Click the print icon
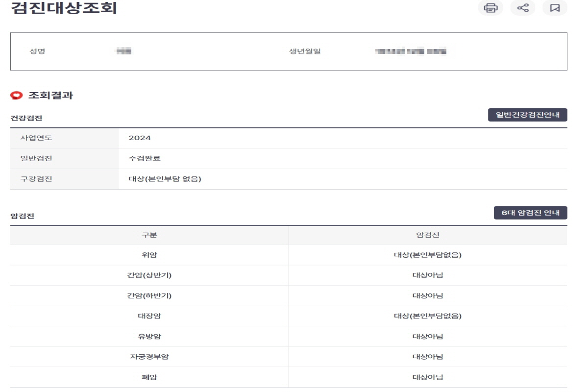 [490, 8]
